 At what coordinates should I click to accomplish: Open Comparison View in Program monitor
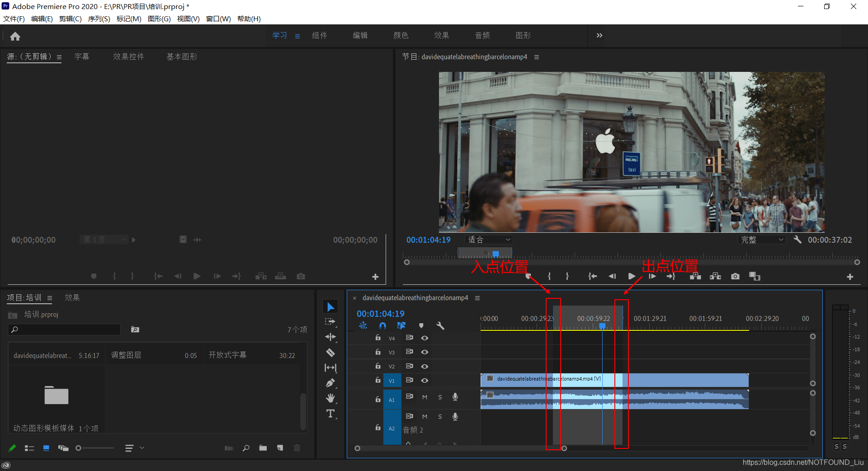755,276
